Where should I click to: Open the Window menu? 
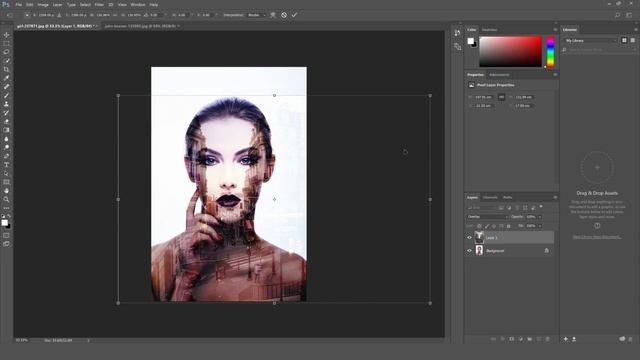(138, 5)
